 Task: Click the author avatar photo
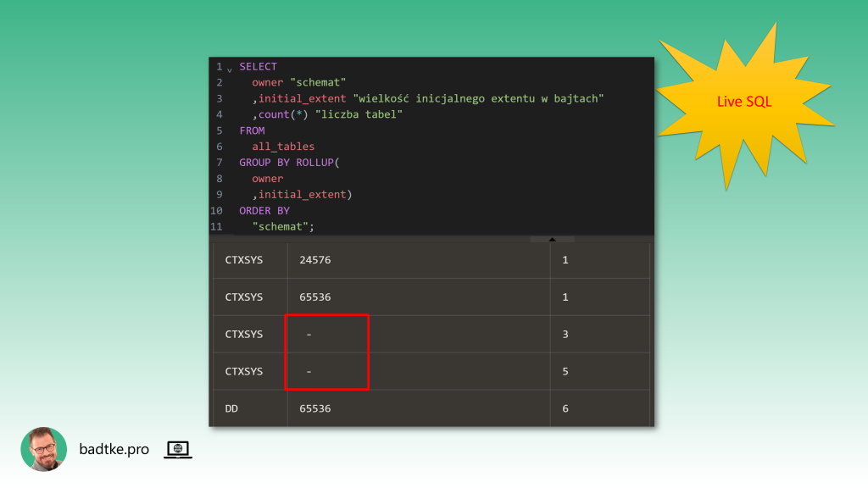43,449
